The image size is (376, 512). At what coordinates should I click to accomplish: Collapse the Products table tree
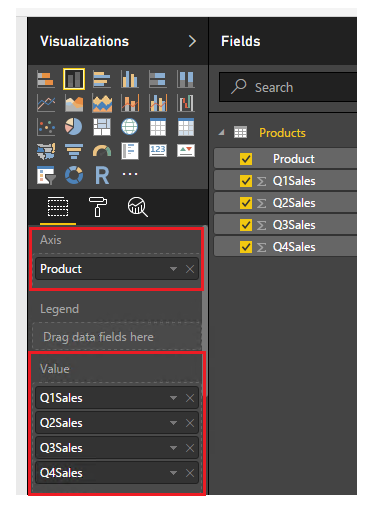221,133
